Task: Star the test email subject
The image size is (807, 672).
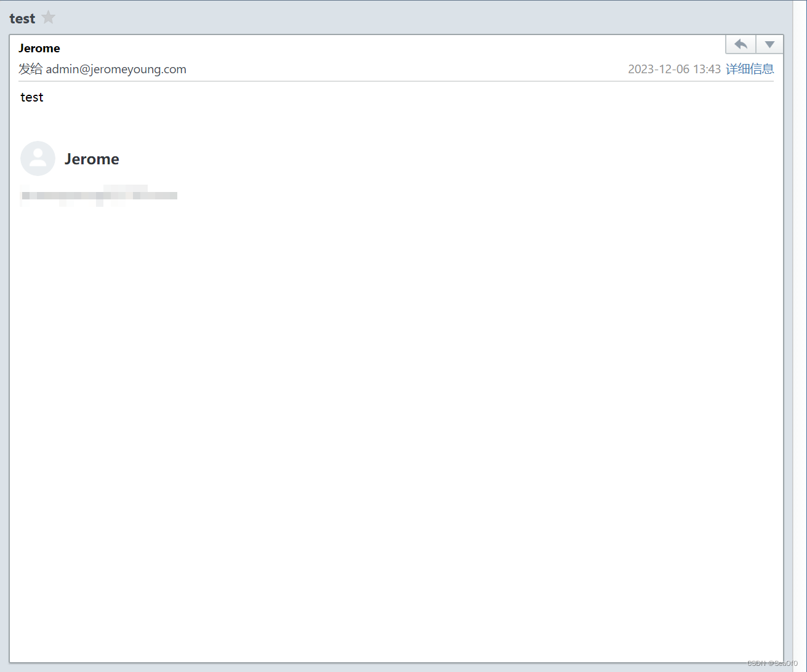Action: point(49,18)
